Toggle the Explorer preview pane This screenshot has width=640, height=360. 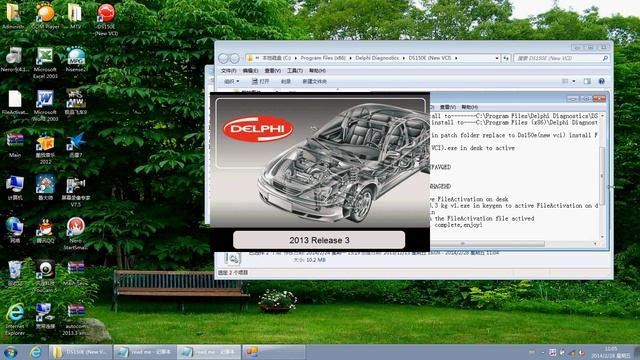coord(587,82)
